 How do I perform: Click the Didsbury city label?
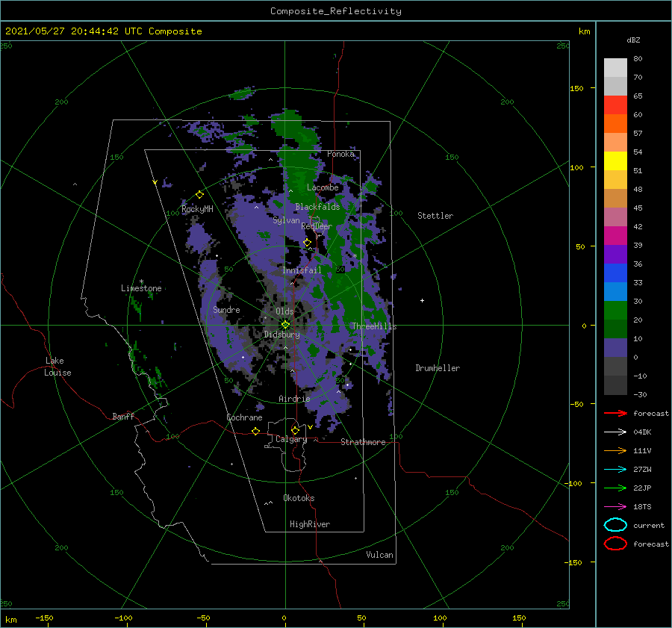click(x=281, y=335)
